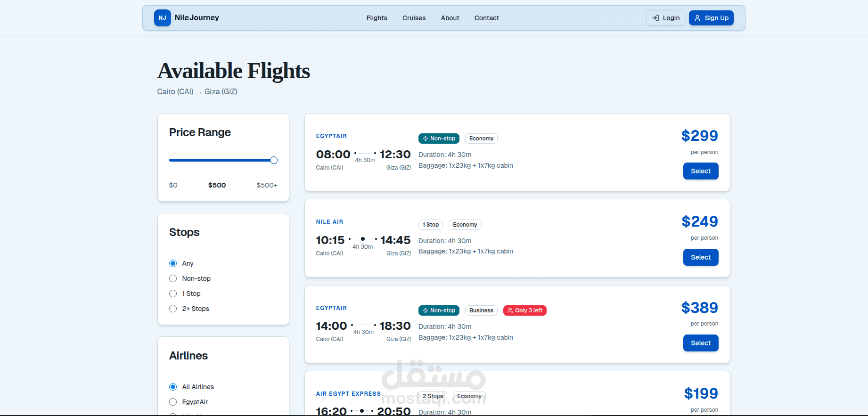868x416 pixels.
Task: Go to the Cruises page
Action: [414, 18]
